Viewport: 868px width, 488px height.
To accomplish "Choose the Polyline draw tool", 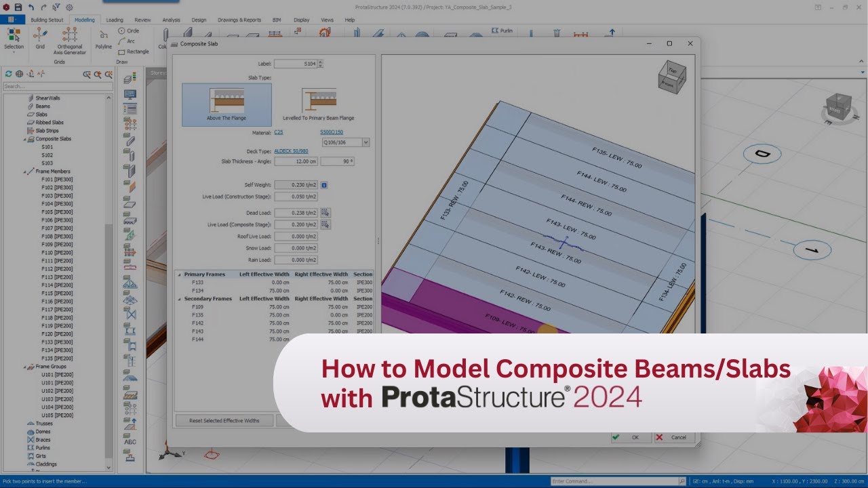I will tap(103, 39).
